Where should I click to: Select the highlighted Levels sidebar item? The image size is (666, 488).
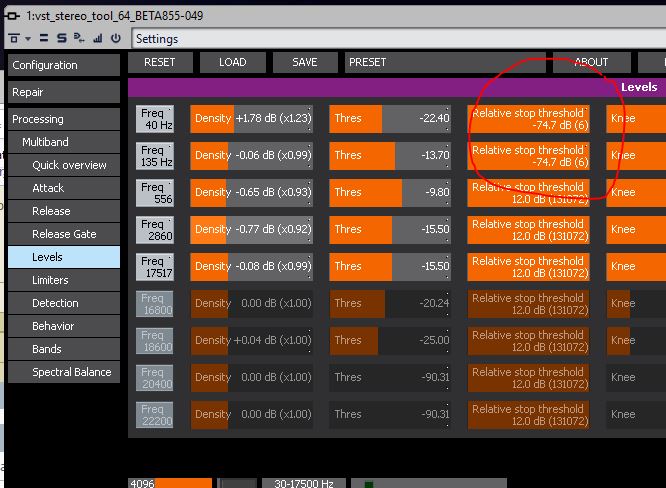click(64, 257)
